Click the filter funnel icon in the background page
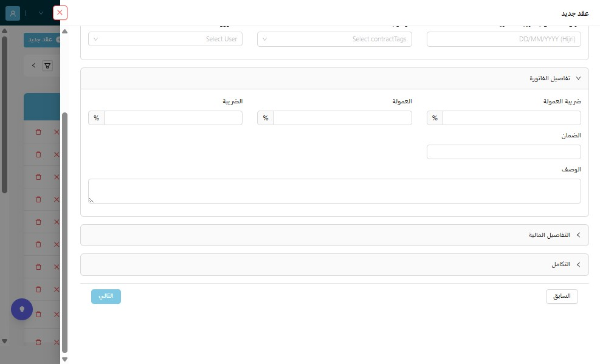 (47, 66)
